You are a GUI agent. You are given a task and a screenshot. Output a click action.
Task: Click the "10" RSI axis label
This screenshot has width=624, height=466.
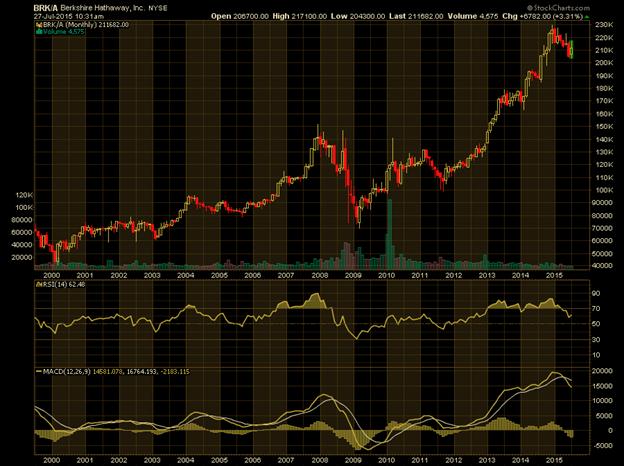(596, 355)
